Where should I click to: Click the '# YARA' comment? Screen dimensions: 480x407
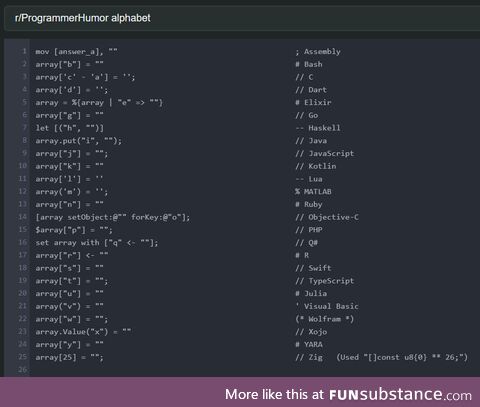(309, 344)
